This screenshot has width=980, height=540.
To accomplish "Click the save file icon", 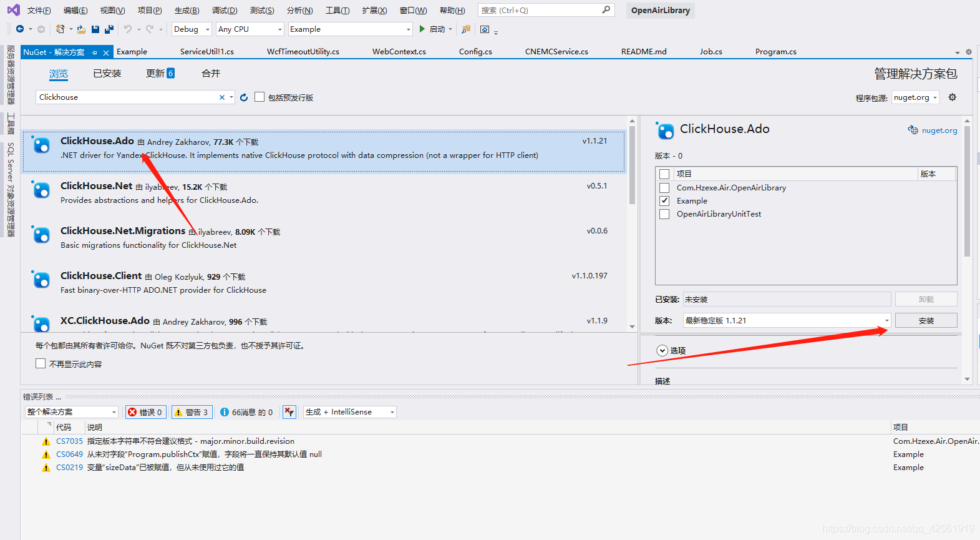I will [95, 29].
